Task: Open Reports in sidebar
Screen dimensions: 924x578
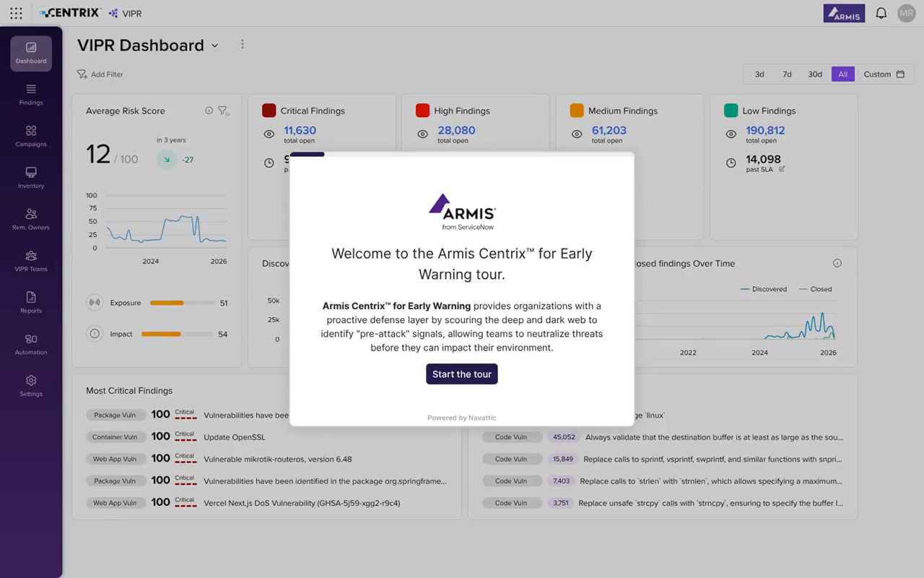Action: (31, 303)
